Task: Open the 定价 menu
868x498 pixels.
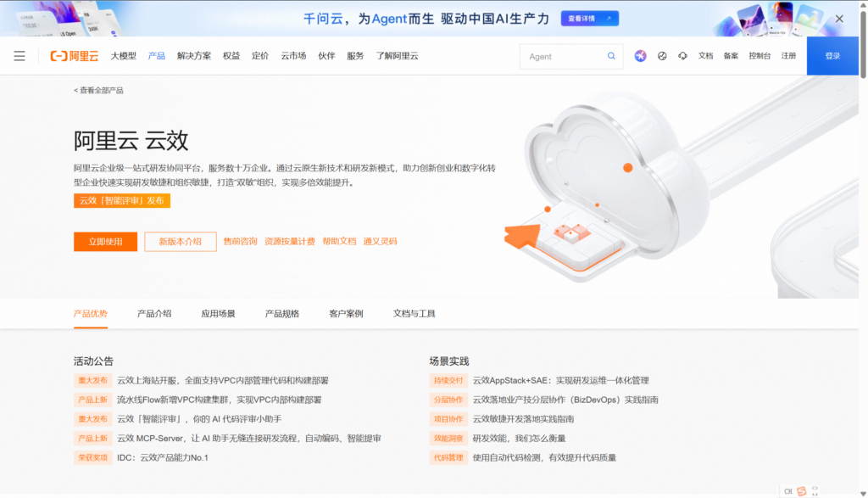Action: pyautogui.click(x=260, y=56)
